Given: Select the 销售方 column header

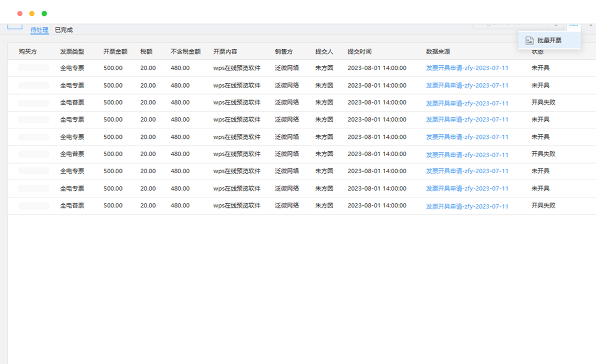Looking at the screenshot, I should (284, 52).
